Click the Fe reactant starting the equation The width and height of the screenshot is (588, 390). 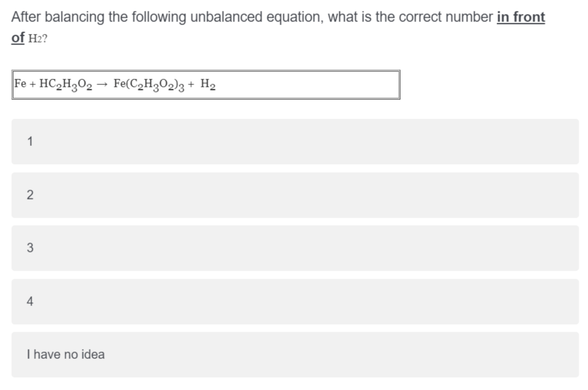[20, 84]
